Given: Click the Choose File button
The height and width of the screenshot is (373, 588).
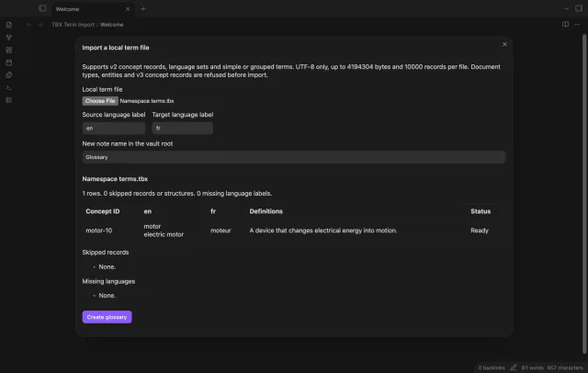Looking at the screenshot, I should click(x=100, y=101).
